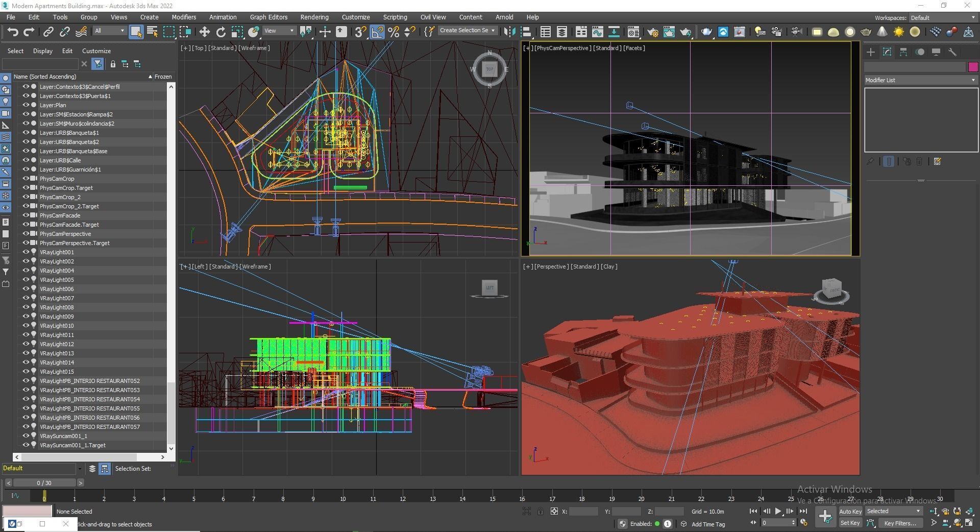This screenshot has width=980, height=532.
Task: Open the Graph Editors menu
Action: [268, 17]
